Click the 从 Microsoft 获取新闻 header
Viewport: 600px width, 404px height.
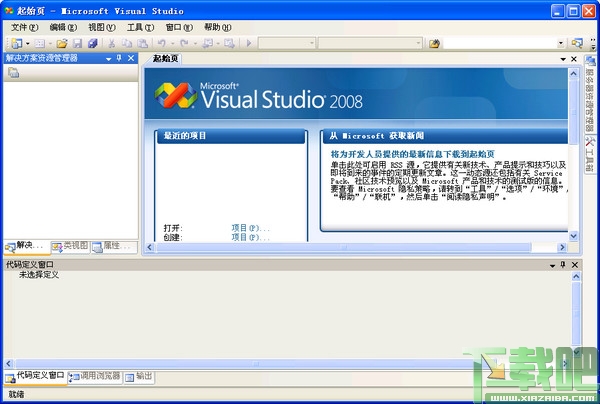445,136
